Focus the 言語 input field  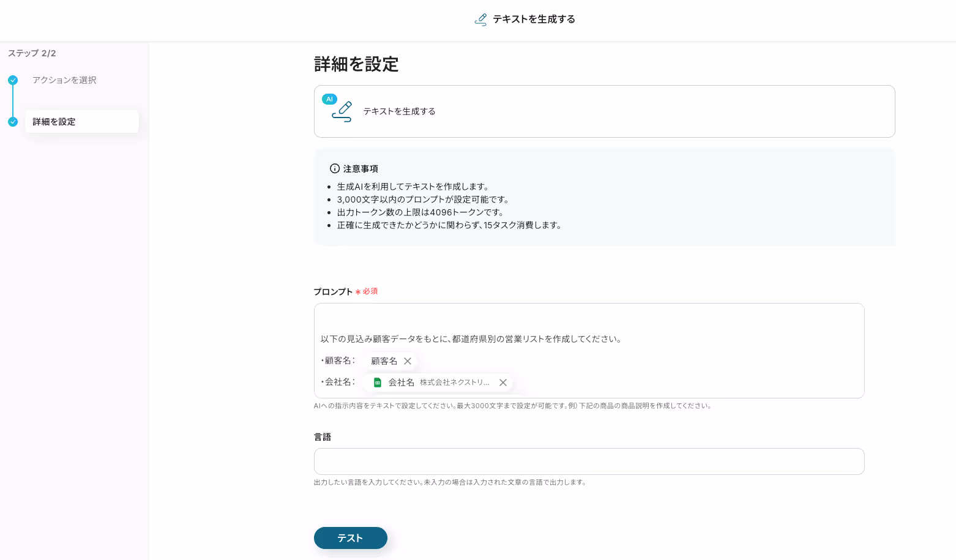(589, 461)
